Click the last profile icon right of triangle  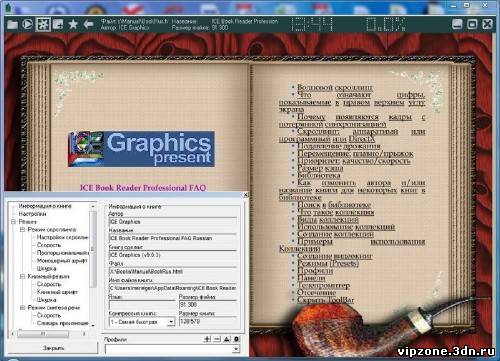pyautogui.click(x=236, y=339)
